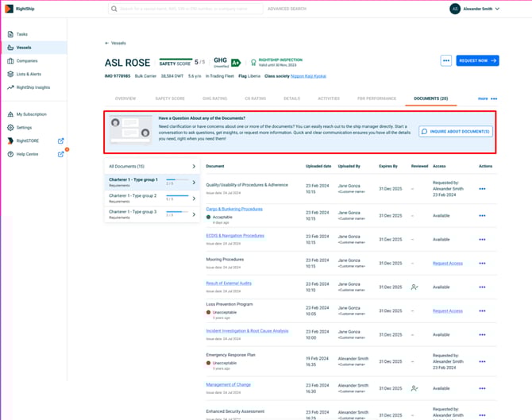Open RightSTORE external link icon
Image resolution: width=532 pixels, height=420 pixels.
[61, 141]
